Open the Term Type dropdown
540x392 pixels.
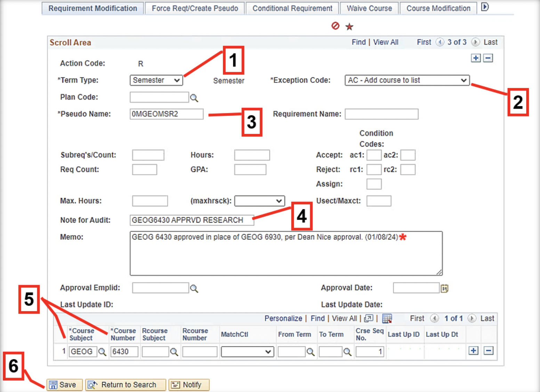click(156, 80)
